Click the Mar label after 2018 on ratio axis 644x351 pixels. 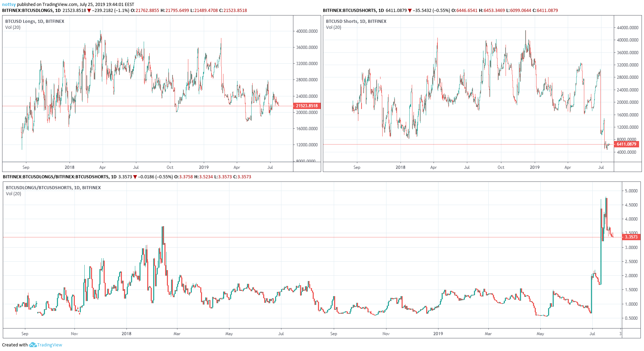(x=177, y=334)
